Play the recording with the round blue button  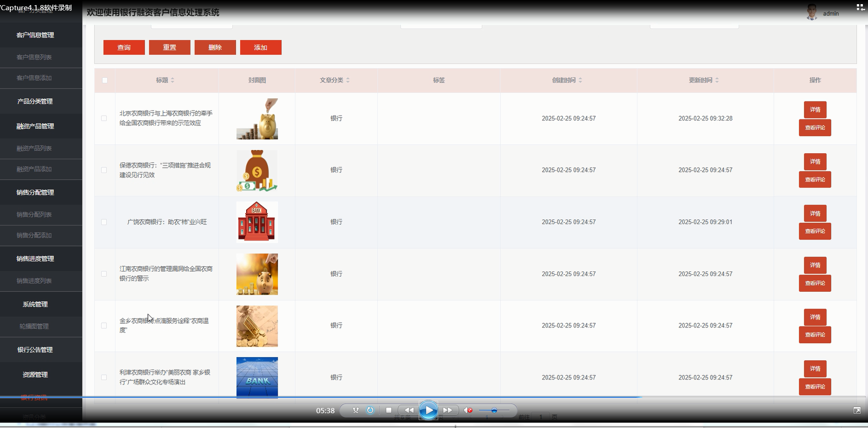pos(428,410)
